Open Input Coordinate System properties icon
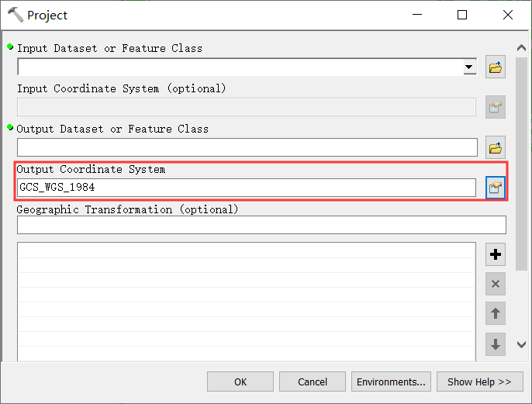 (x=496, y=107)
